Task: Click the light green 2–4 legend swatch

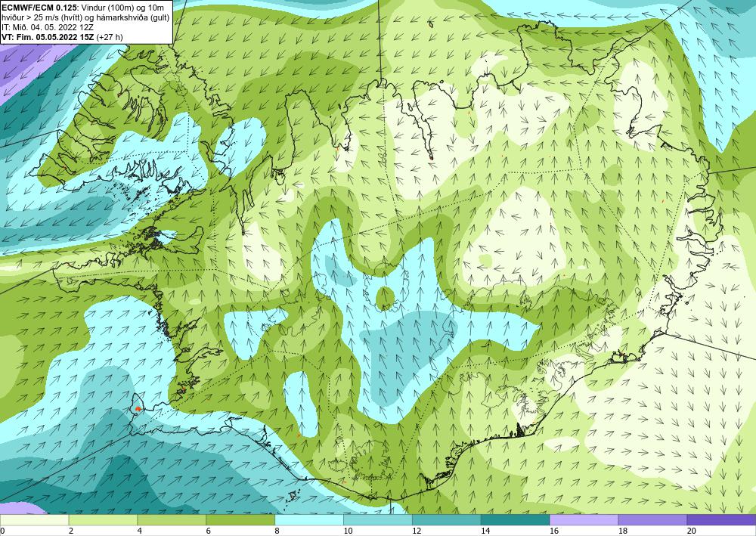Action: click(x=103, y=520)
